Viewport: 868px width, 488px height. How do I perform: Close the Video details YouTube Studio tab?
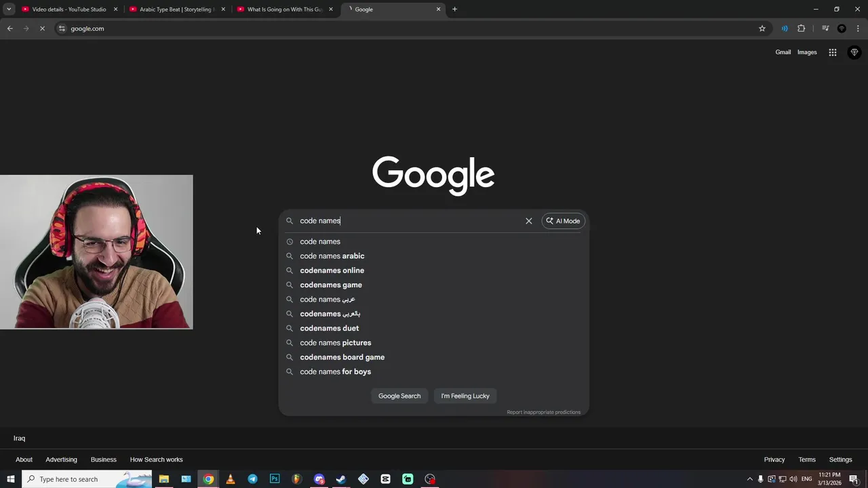point(115,9)
